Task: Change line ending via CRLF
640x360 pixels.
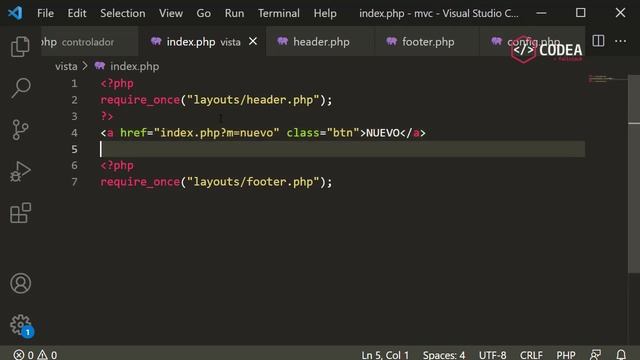Action: (x=531, y=354)
